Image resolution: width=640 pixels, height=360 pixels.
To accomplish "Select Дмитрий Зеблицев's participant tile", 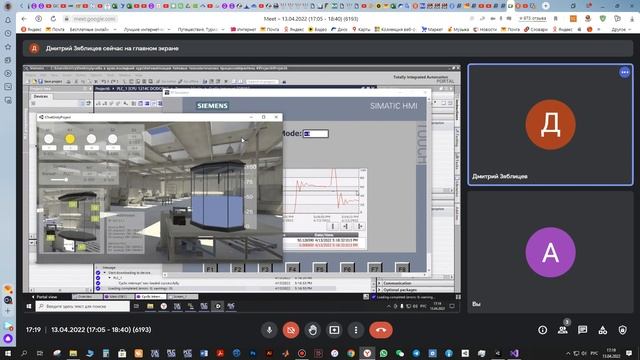I will click(x=550, y=124).
